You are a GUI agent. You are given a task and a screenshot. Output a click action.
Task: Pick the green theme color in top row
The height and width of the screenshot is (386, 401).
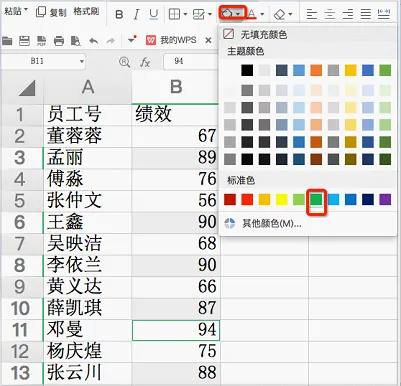(385, 70)
